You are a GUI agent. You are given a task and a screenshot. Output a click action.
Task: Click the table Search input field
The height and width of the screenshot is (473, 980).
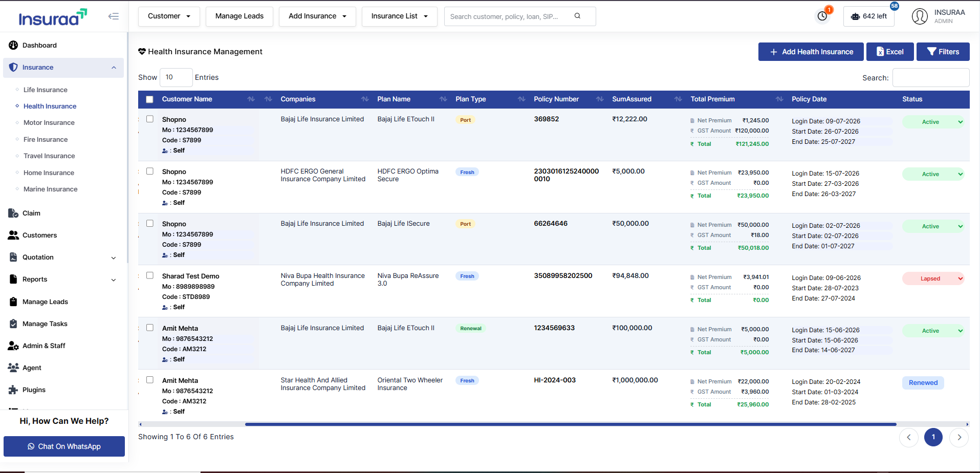tap(931, 78)
